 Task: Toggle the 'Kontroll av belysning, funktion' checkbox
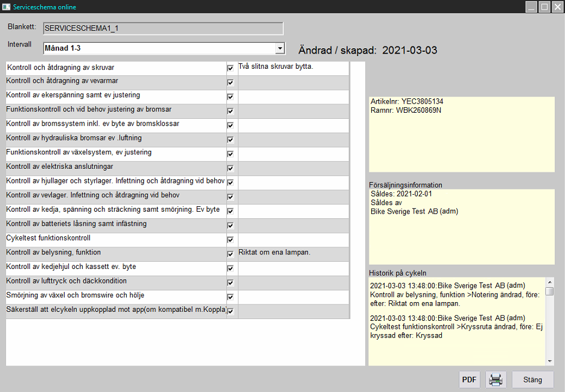click(230, 254)
